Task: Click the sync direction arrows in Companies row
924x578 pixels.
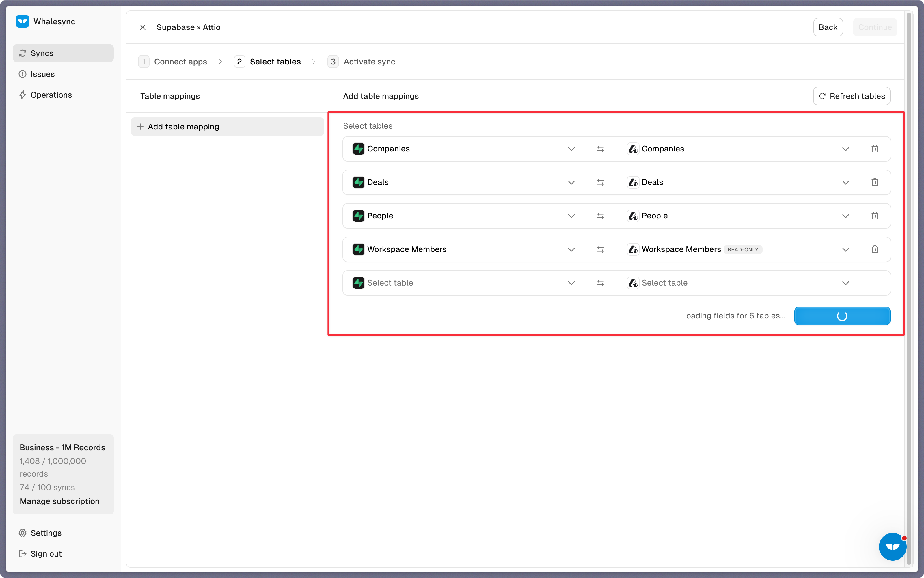Action: [600, 149]
